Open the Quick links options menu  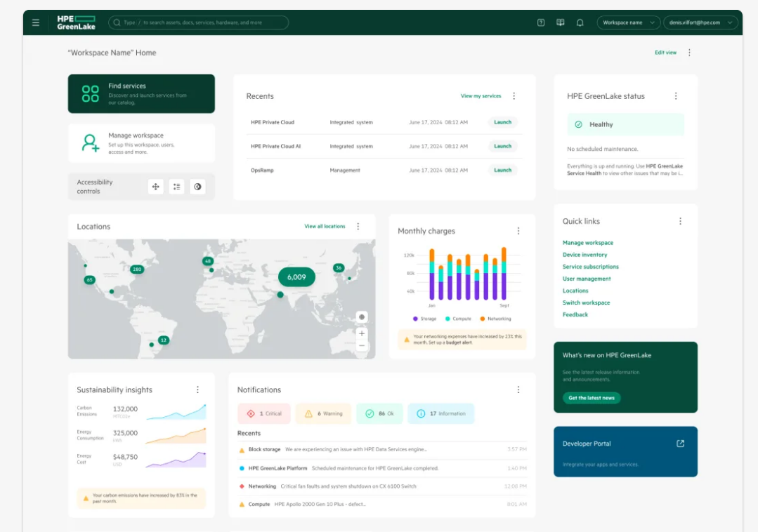pos(680,221)
